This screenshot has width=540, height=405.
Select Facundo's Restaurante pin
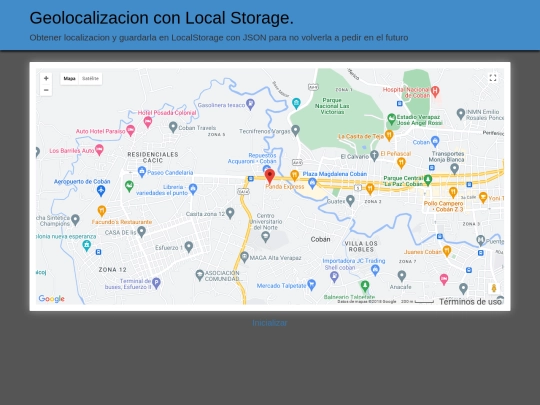pos(101,210)
